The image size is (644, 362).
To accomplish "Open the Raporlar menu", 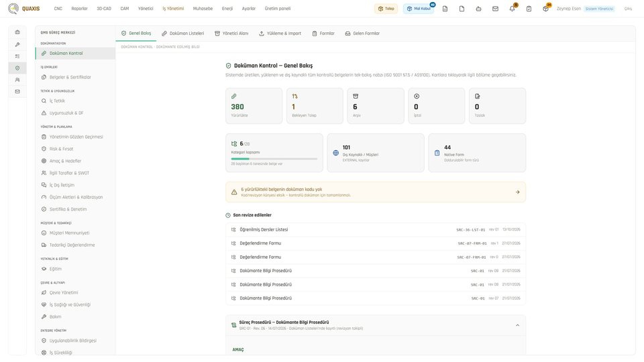I will (79, 9).
